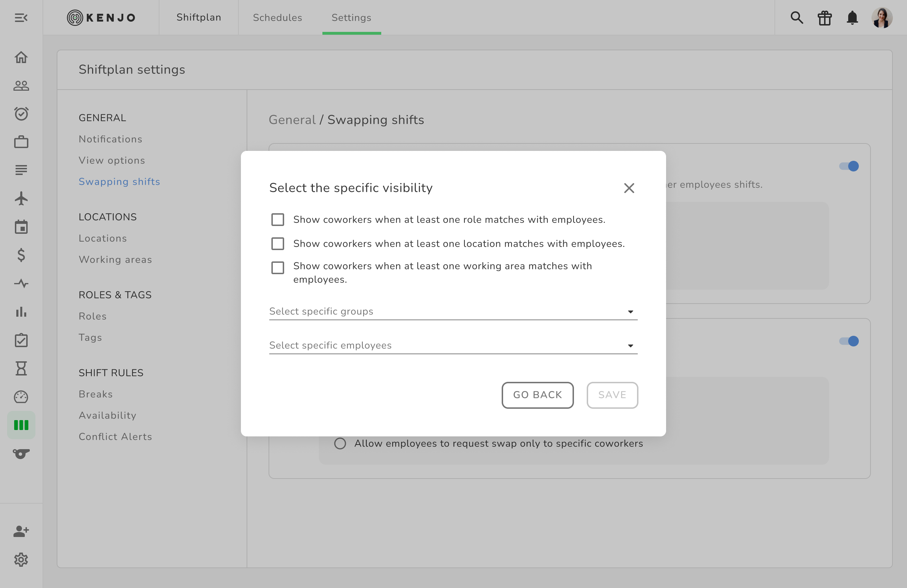
Task: Click the GO BACK button
Action: point(537,395)
